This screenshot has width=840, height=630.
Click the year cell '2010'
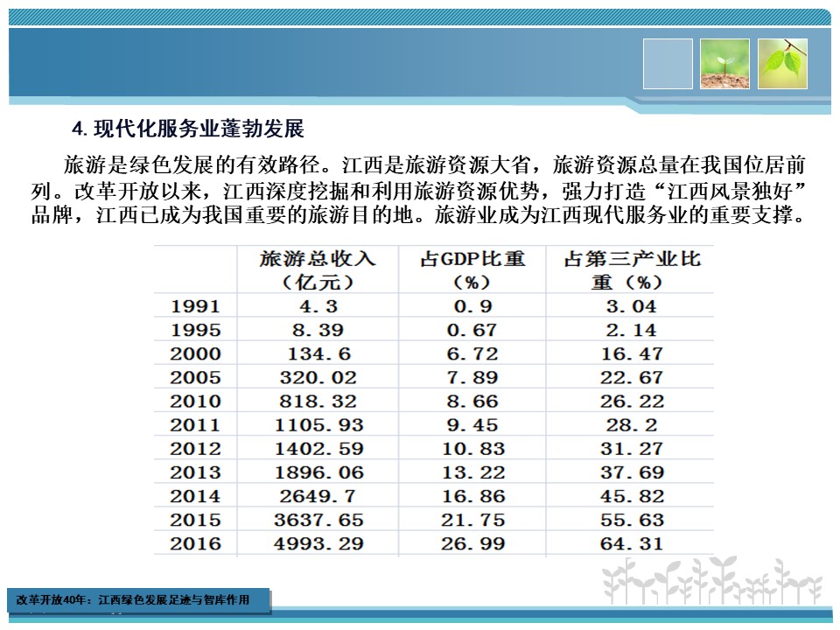(195, 401)
